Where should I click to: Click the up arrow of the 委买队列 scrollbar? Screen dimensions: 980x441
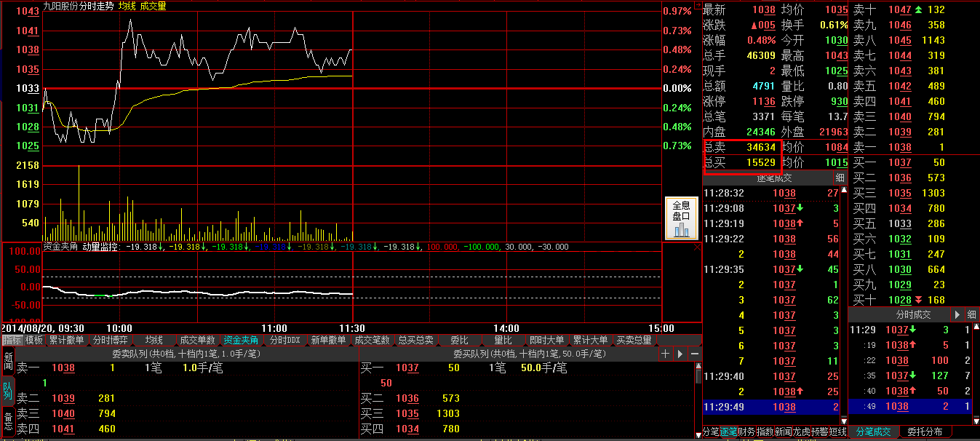(699, 366)
